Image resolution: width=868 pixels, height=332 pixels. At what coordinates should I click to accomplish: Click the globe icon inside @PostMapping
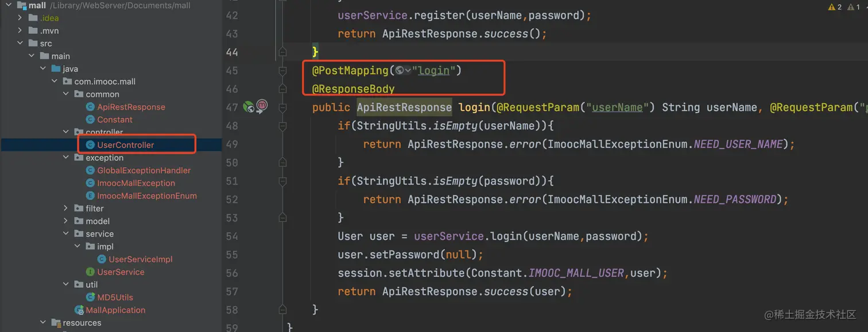(x=400, y=71)
